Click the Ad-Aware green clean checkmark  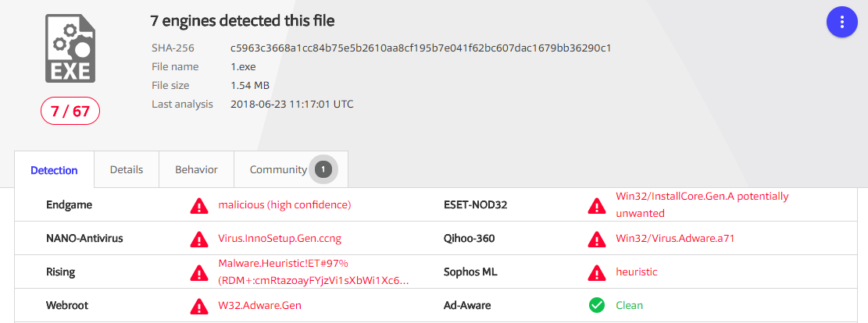pos(597,306)
